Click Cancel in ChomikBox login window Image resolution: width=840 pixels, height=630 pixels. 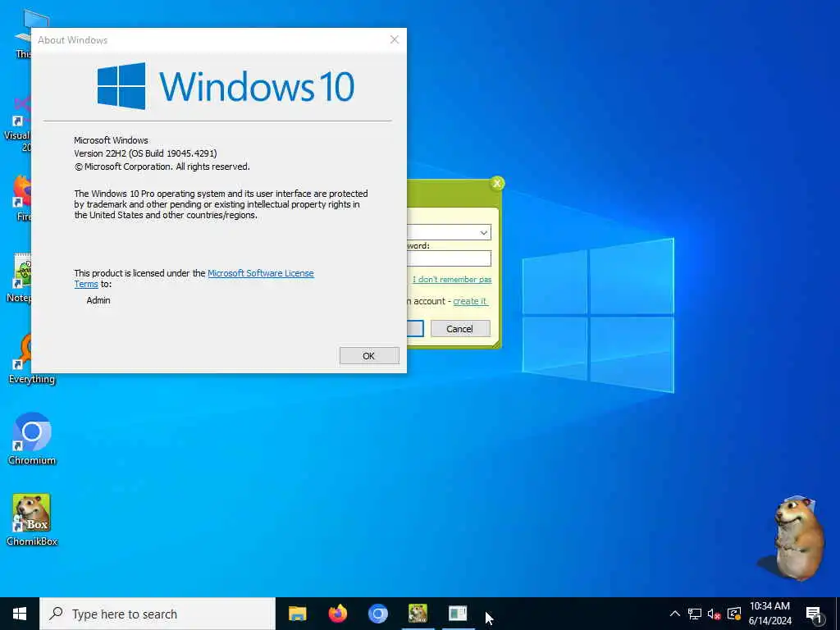coord(460,328)
